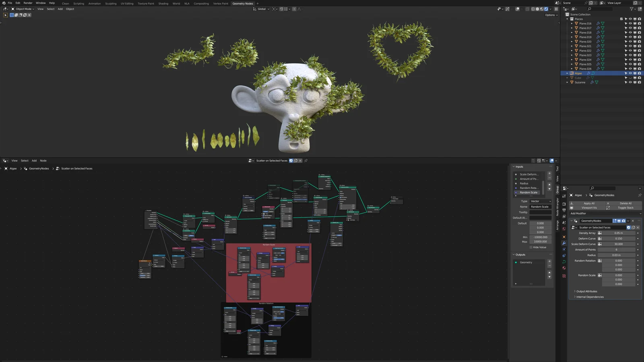Uncheck the Pieces collection checkbox
Image resolution: width=644 pixels, height=362 pixels.
(x=621, y=19)
